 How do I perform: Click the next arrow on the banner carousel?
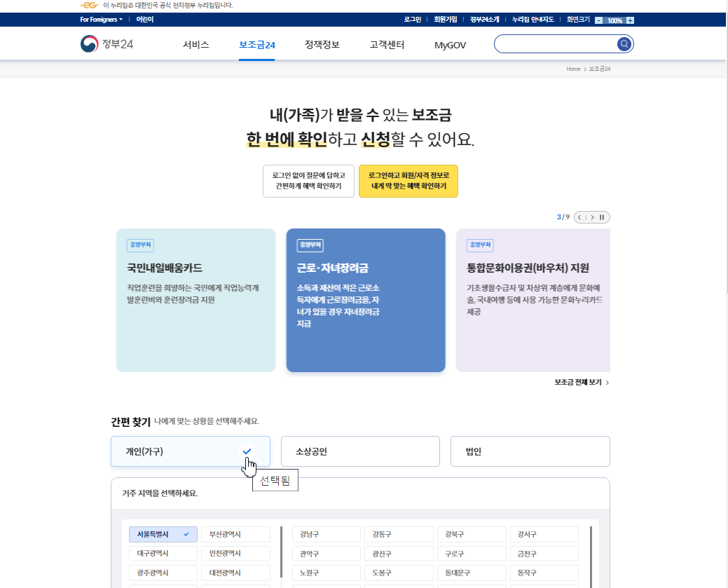(591, 217)
